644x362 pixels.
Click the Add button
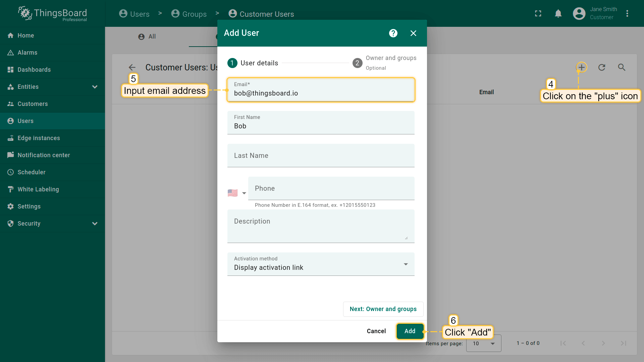pos(410,331)
